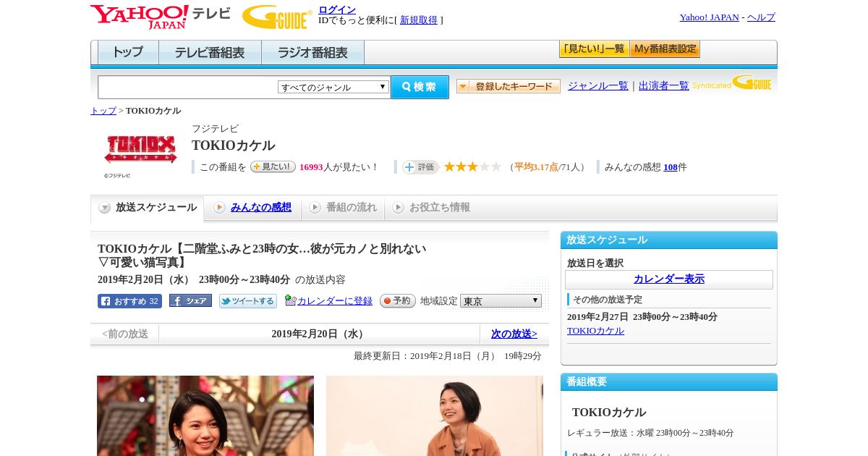Image resolution: width=868 pixels, height=456 pixels.
Task: Click the フジテレビ channel name text
Action: [215, 129]
